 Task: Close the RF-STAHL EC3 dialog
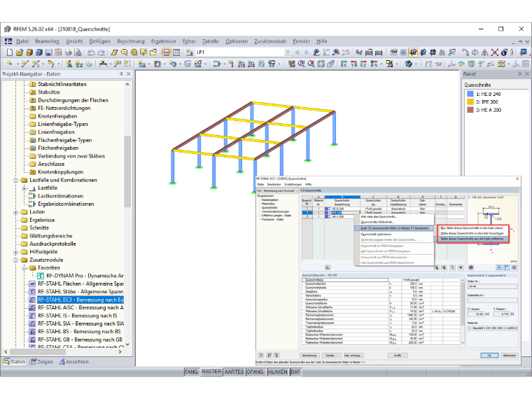pyautogui.click(x=517, y=178)
